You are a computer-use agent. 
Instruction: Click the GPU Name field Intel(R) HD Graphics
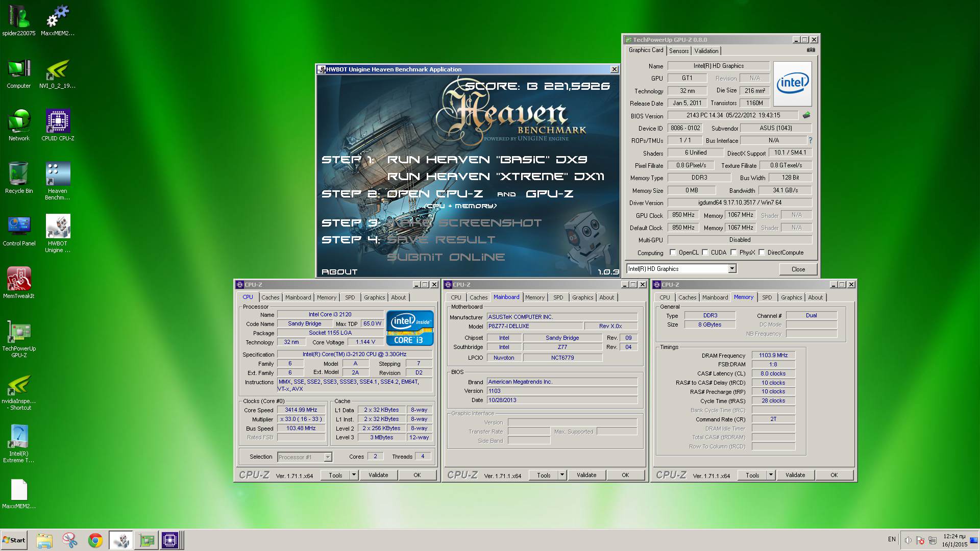(x=718, y=66)
